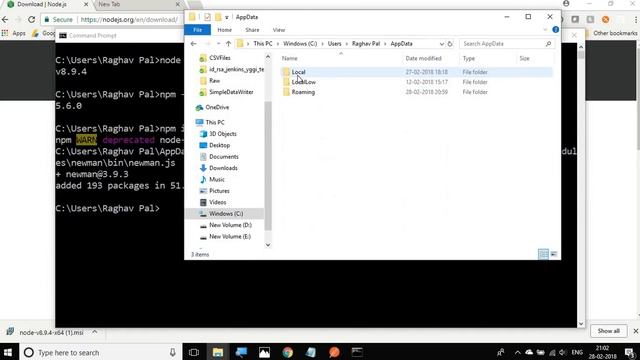The image size is (640, 360).
Task: Click This PC in address breadcrumb
Action: tap(263, 44)
